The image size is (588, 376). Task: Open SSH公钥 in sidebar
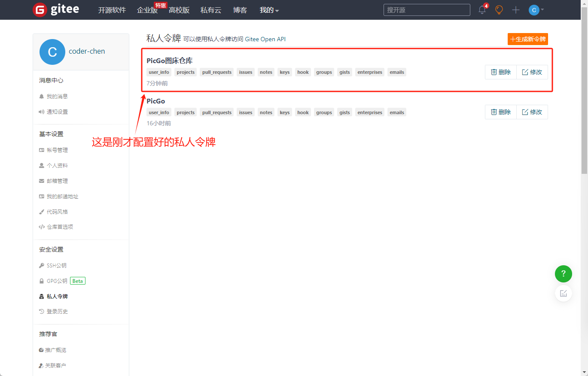(x=53, y=266)
